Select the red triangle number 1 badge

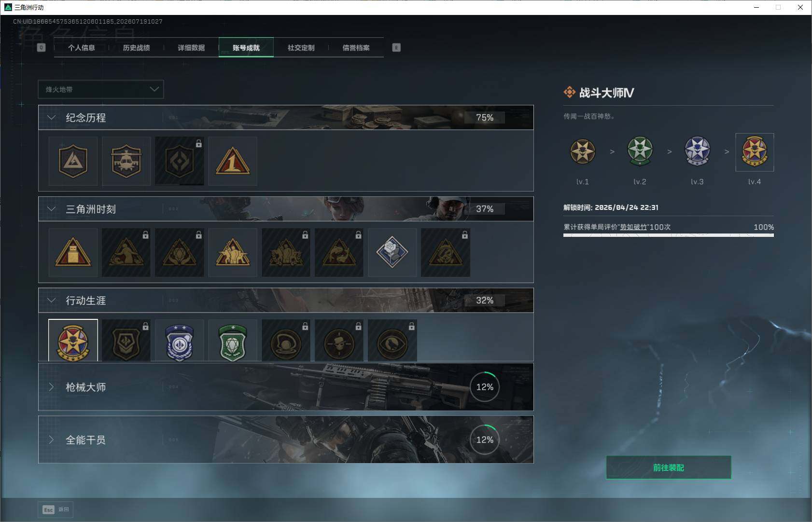(x=233, y=161)
